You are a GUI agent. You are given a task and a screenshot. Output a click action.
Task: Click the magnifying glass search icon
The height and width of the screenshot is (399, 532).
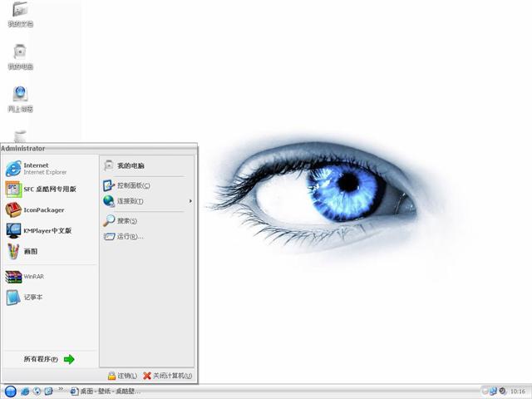point(109,220)
